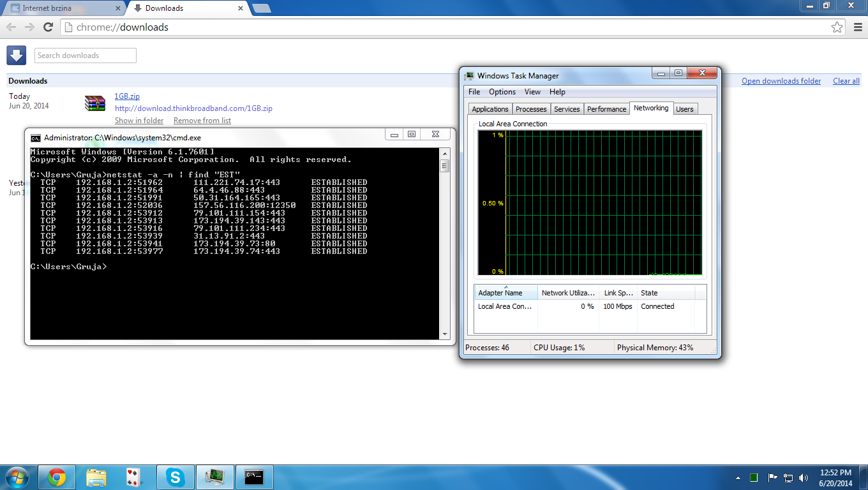Click the 157.56.116.200:12350 connection line
The height and width of the screenshot is (490, 868).
[204, 205]
